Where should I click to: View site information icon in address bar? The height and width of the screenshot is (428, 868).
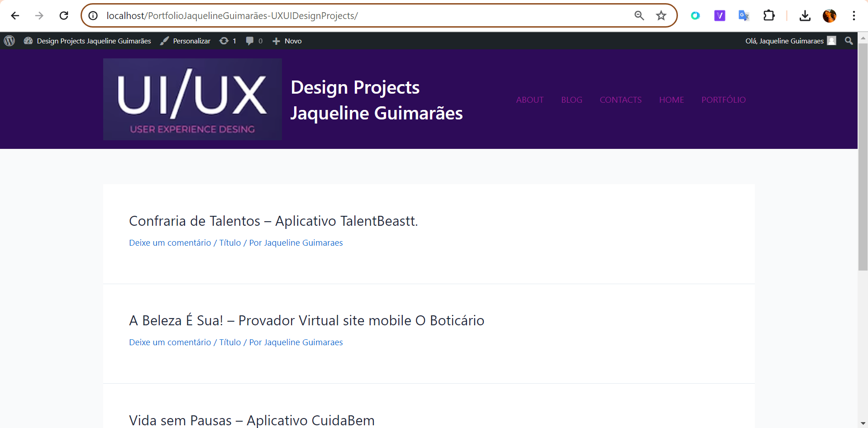click(93, 16)
